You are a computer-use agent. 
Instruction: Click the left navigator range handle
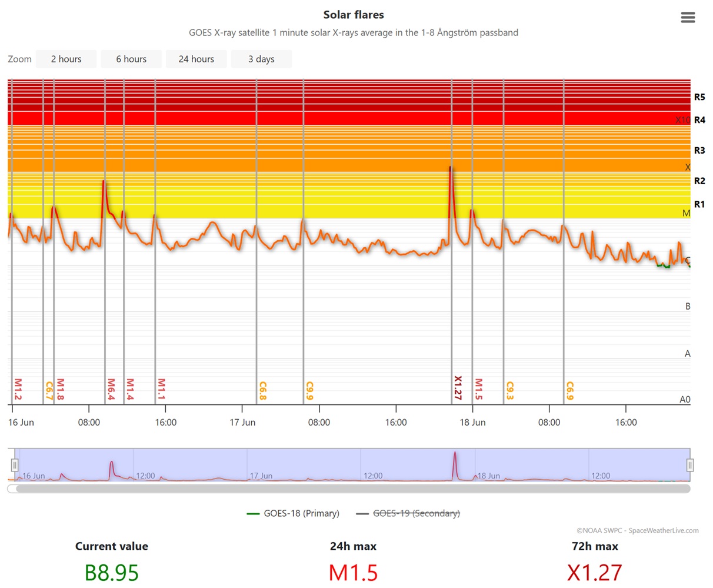[15, 465]
